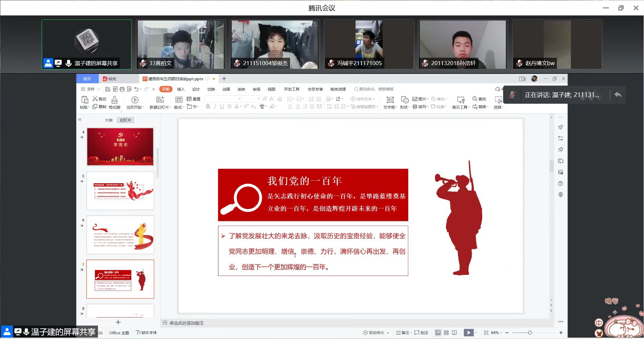This screenshot has width=644, height=339.
Task: Click 单击此处添加备注 notes area
Action: point(186,323)
